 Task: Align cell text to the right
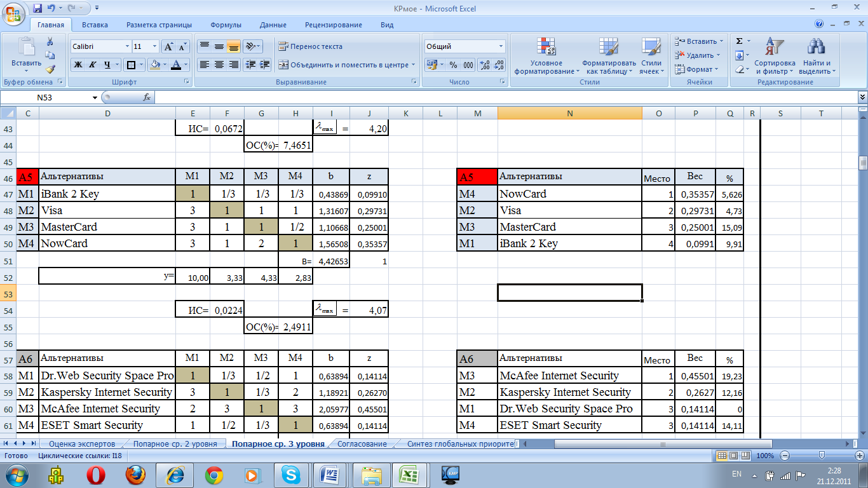(233, 65)
